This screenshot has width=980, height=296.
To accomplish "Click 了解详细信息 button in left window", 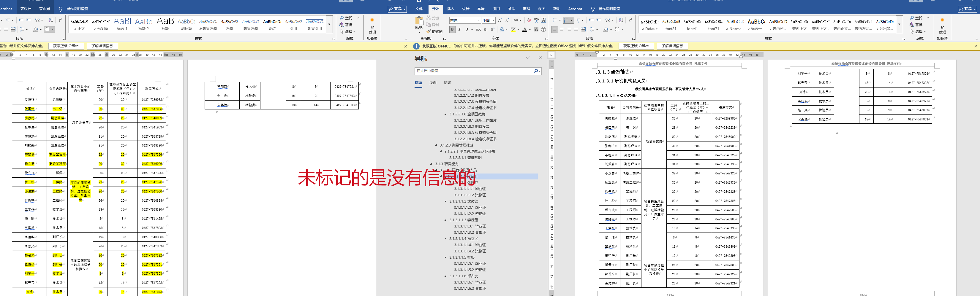I will click(102, 46).
